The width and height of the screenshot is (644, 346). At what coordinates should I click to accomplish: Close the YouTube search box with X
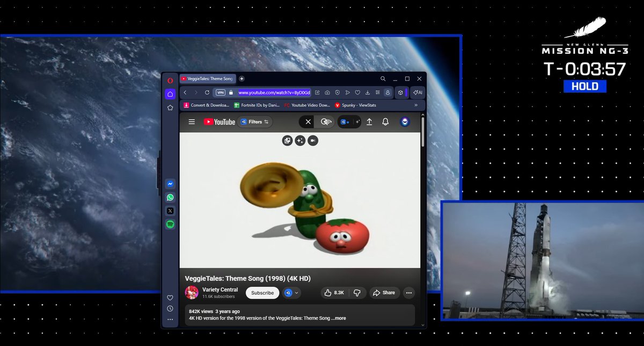[308, 122]
